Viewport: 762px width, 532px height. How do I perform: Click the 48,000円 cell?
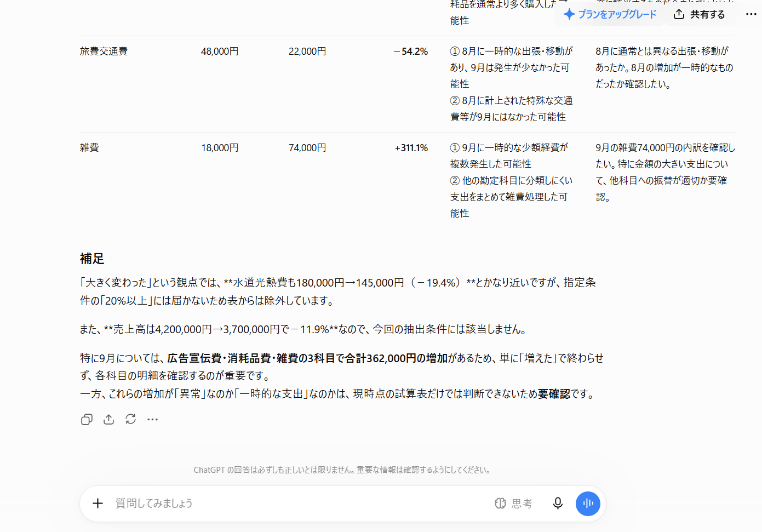point(220,52)
